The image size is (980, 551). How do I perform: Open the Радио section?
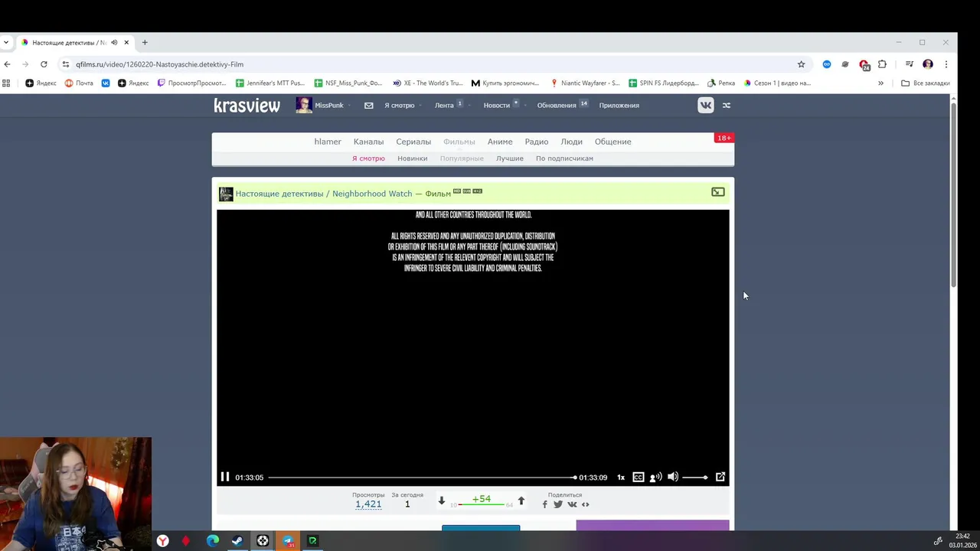(536, 142)
